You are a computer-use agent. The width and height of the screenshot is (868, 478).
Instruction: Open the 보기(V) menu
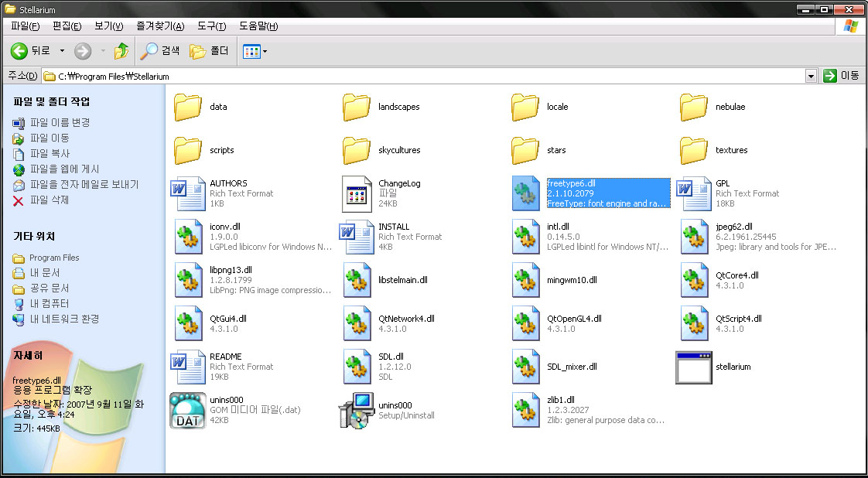pos(109,26)
